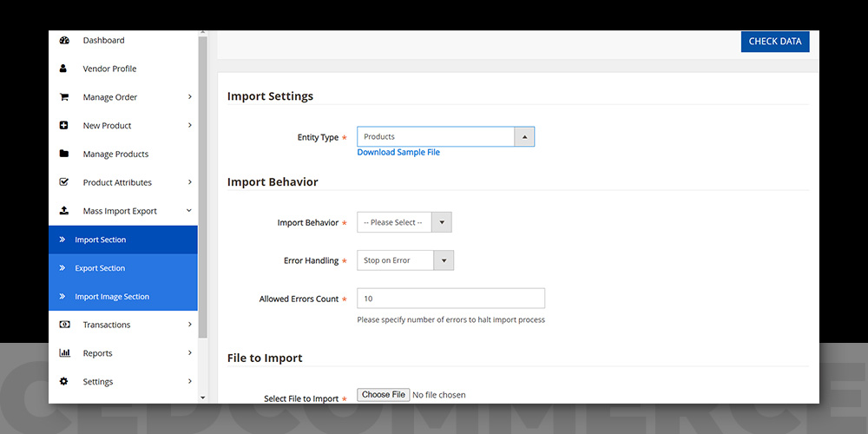868x434 pixels.
Task: Click the CHECK DATA button
Action: tap(775, 42)
